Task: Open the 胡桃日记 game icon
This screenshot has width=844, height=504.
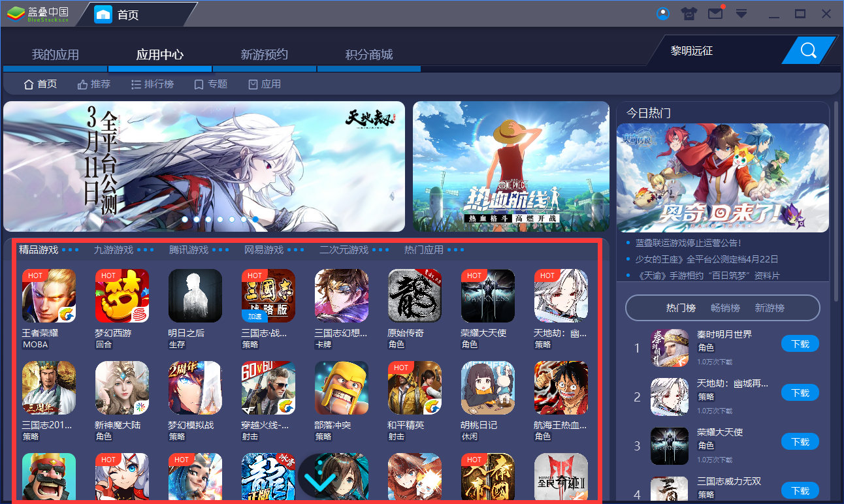Action: pos(488,388)
